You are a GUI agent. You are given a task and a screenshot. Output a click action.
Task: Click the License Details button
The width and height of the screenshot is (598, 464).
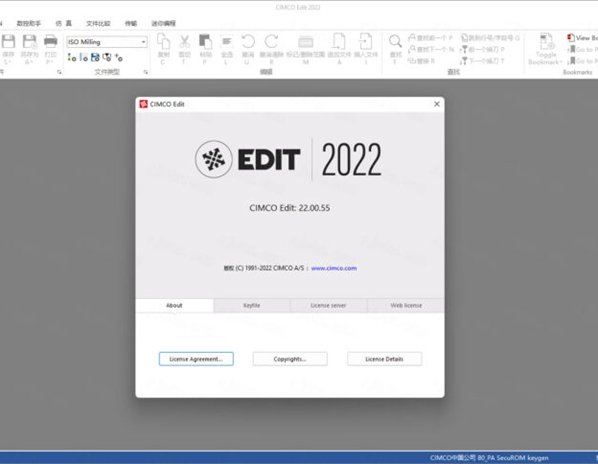(x=384, y=359)
